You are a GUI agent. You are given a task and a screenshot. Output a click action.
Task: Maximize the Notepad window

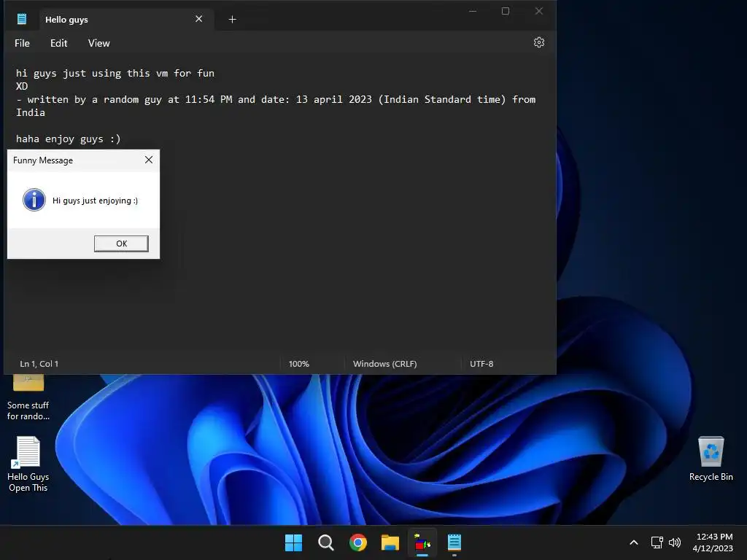506,11
